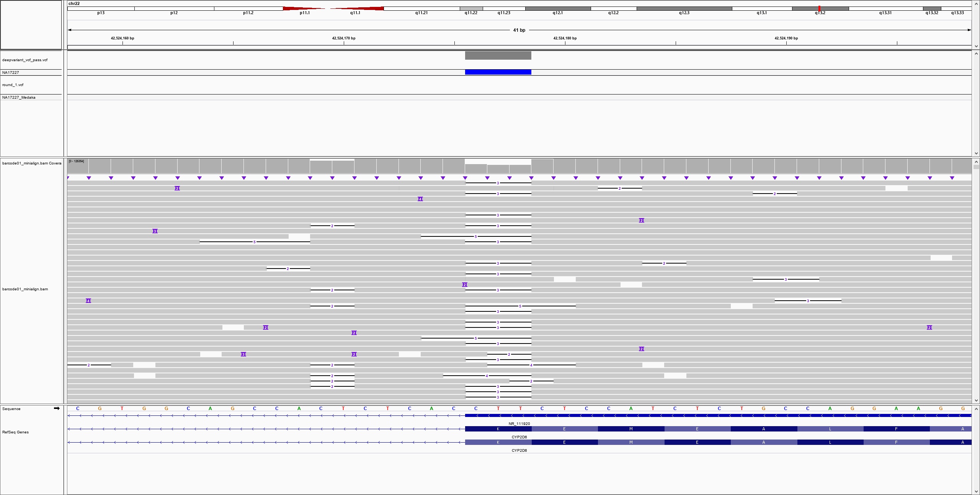Click the q11.21 band on the ideogram
Viewport: 980px width, 495px height.
tap(422, 8)
